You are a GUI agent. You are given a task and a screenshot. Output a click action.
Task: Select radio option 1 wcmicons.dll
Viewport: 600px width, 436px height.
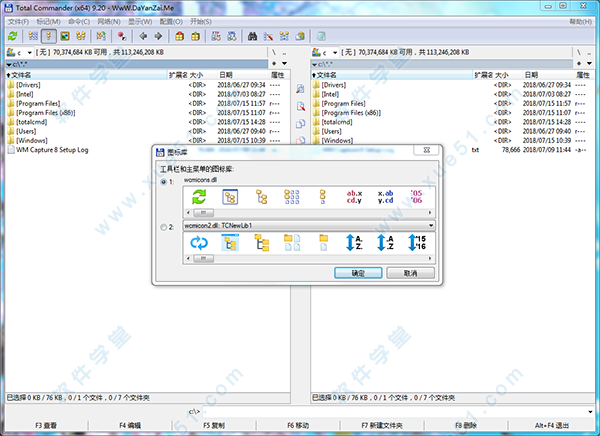coord(164,182)
